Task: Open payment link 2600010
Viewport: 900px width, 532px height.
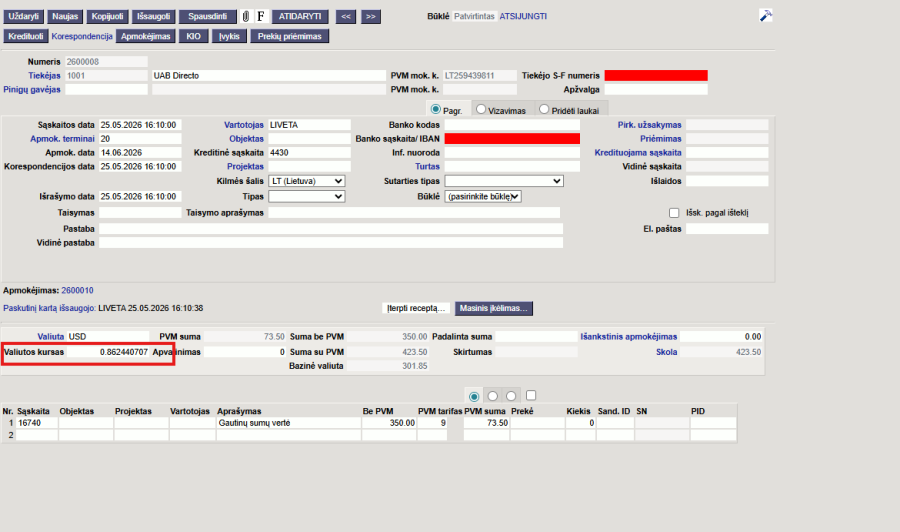Action: (x=77, y=290)
